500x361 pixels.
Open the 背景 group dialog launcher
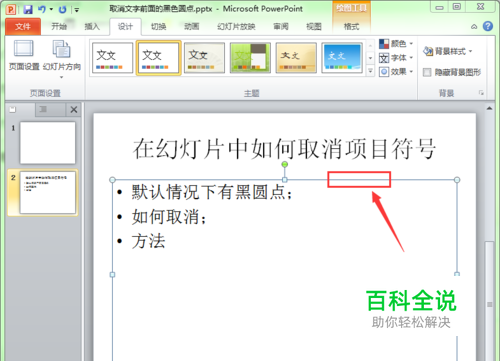(x=481, y=93)
